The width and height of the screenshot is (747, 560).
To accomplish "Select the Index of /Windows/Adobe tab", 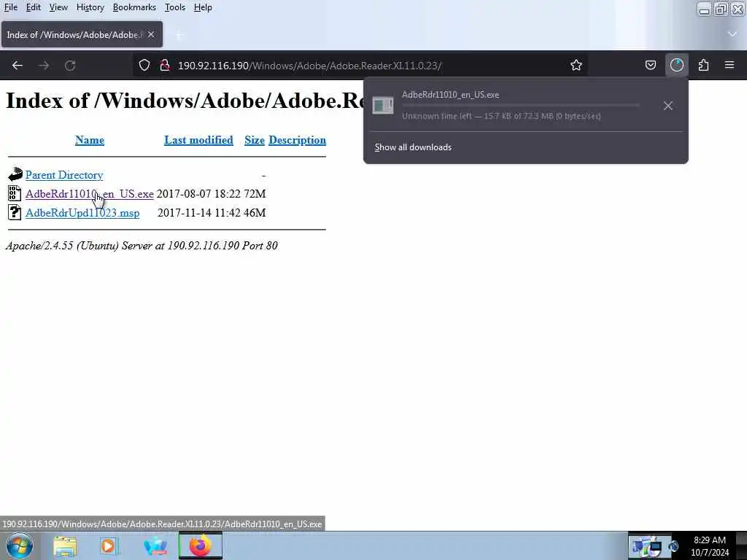I will (82, 34).
